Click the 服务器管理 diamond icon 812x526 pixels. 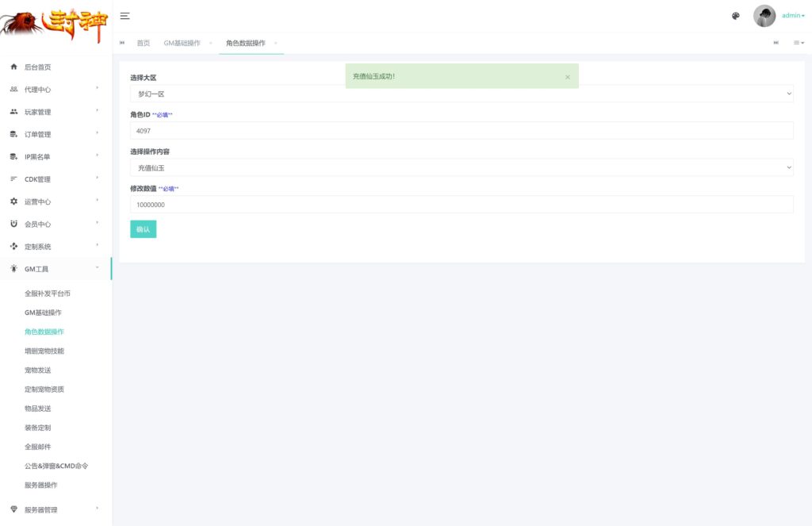click(13, 509)
